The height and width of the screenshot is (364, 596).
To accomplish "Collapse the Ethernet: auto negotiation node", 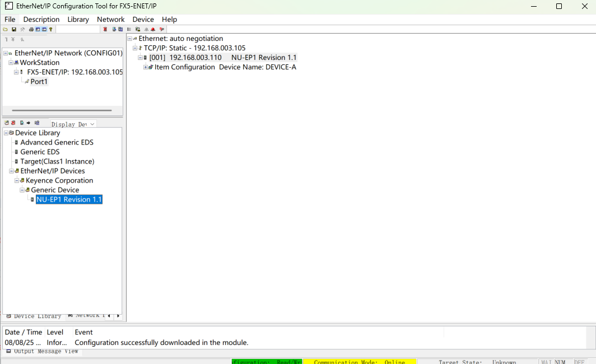I will click(x=129, y=39).
